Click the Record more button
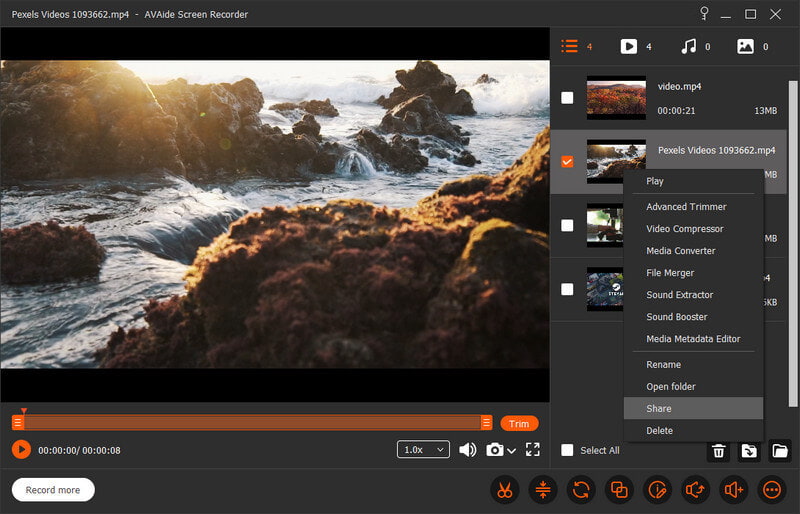Image resolution: width=800 pixels, height=514 pixels. coord(53,489)
